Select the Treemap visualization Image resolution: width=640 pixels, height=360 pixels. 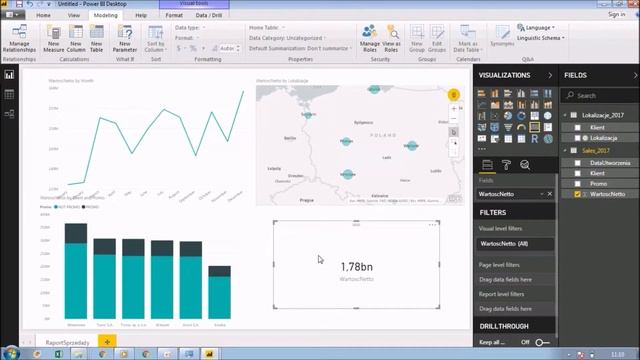[x=534, y=116]
